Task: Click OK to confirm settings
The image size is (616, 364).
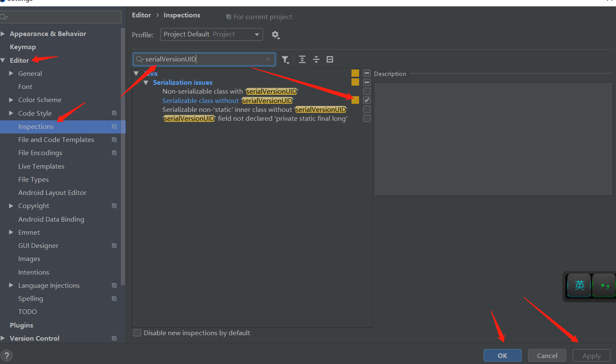Action: [x=502, y=356]
